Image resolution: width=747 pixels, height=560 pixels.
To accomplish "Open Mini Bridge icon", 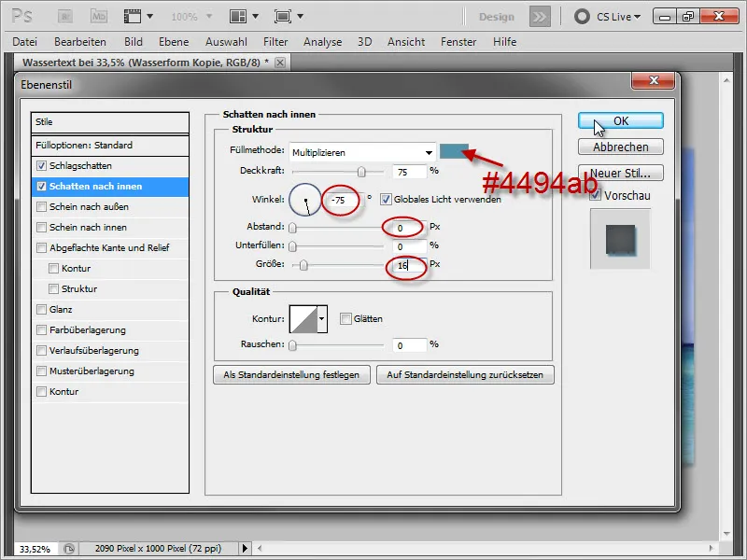I will [x=99, y=17].
